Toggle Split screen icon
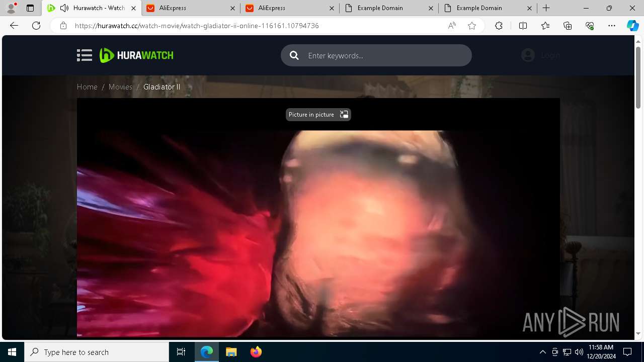Screen dimensions: 644x362 coord(523,26)
